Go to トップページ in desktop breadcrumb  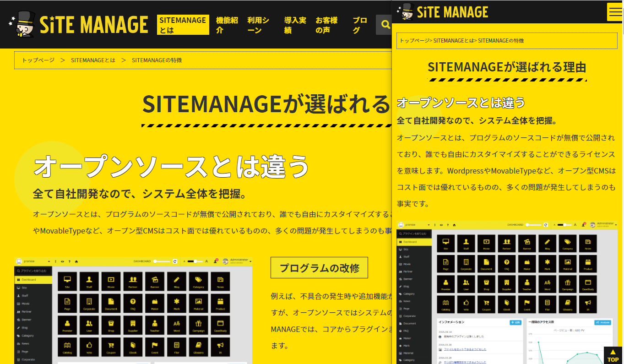(38, 60)
